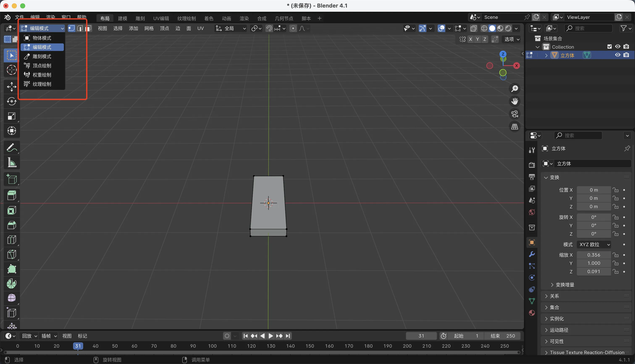Expand the 关系 panel
The image size is (635, 364).
click(554, 296)
